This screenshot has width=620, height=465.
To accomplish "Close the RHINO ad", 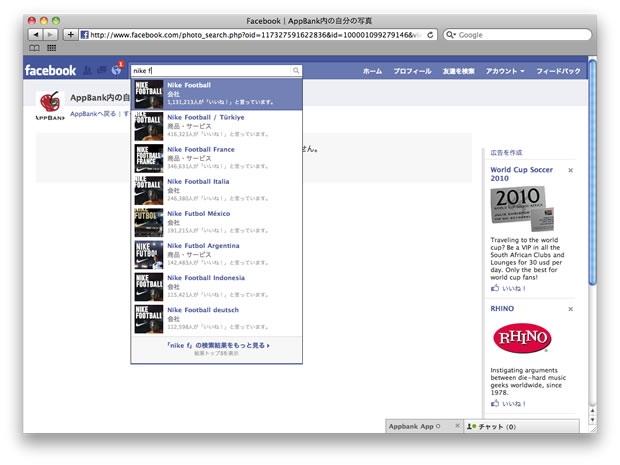I will pyautogui.click(x=571, y=309).
